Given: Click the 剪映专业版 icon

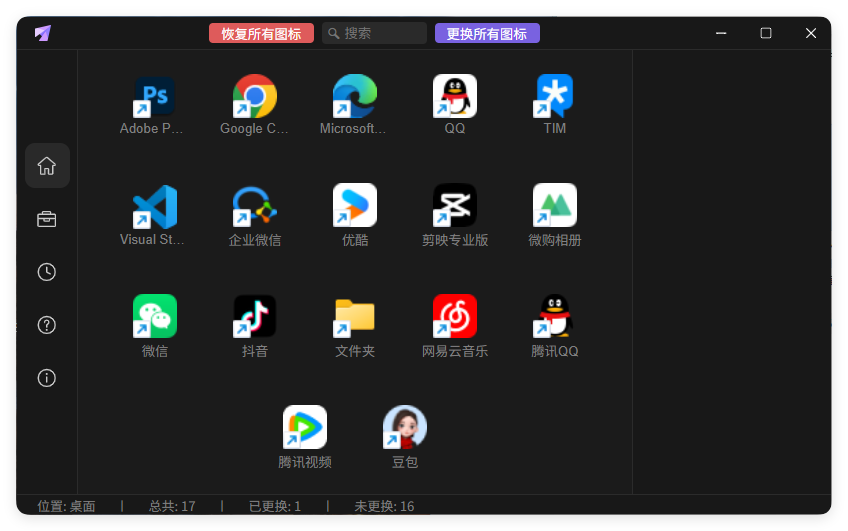Looking at the screenshot, I should point(455,205).
